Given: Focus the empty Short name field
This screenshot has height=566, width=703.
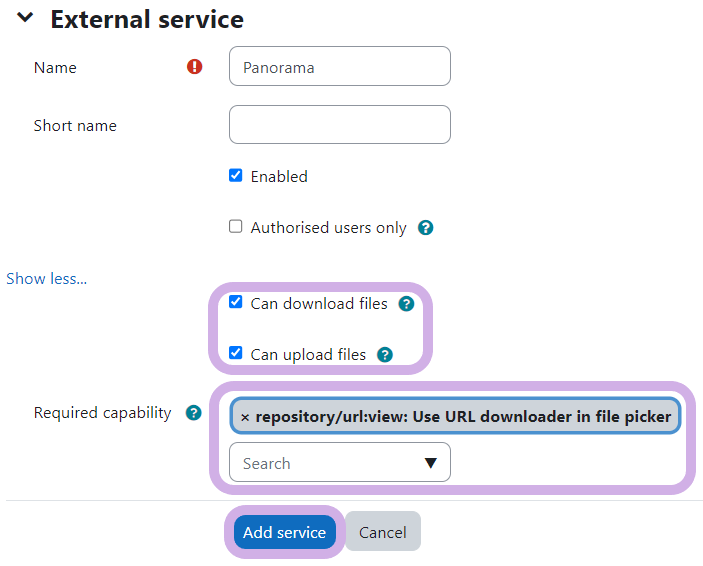Looking at the screenshot, I should click(339, 125).
